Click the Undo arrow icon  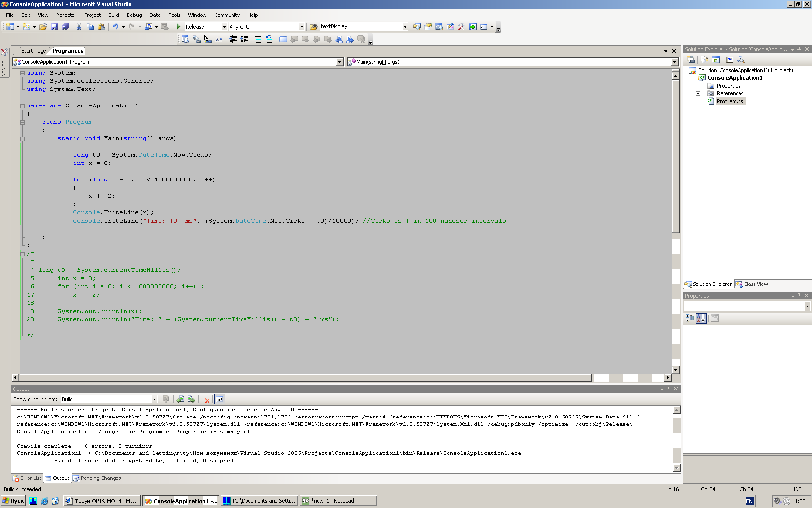(x=115, y=27)
